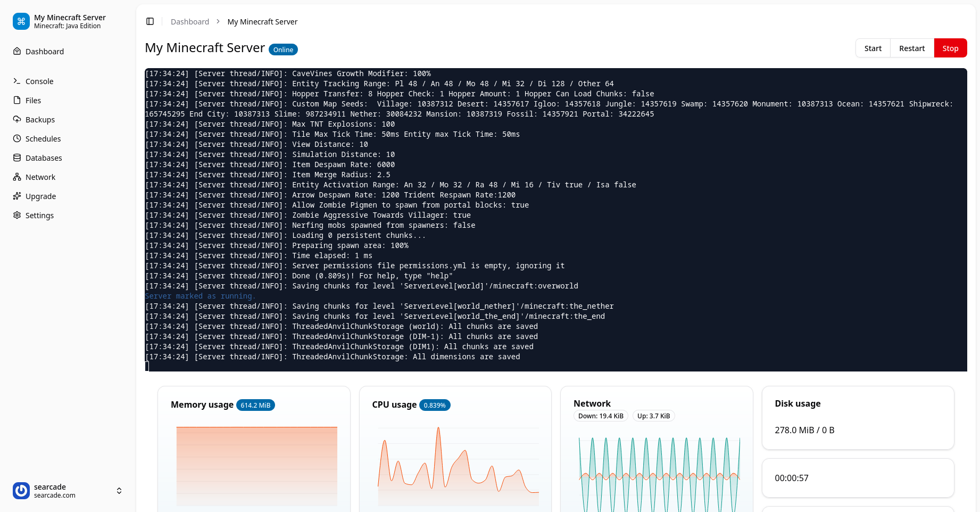Screen dimensions: 980x512
Task: Click the Console terminal icon
Action: 17,81
